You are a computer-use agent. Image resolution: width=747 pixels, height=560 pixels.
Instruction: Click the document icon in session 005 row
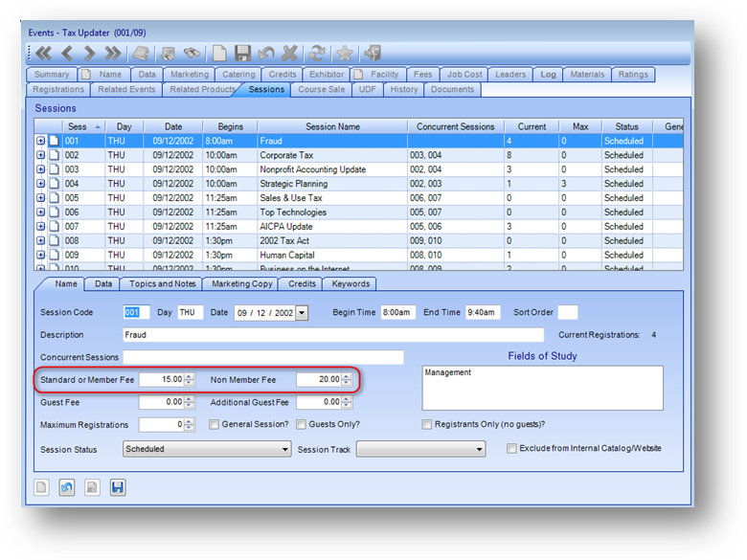click(x=55, y=197)
